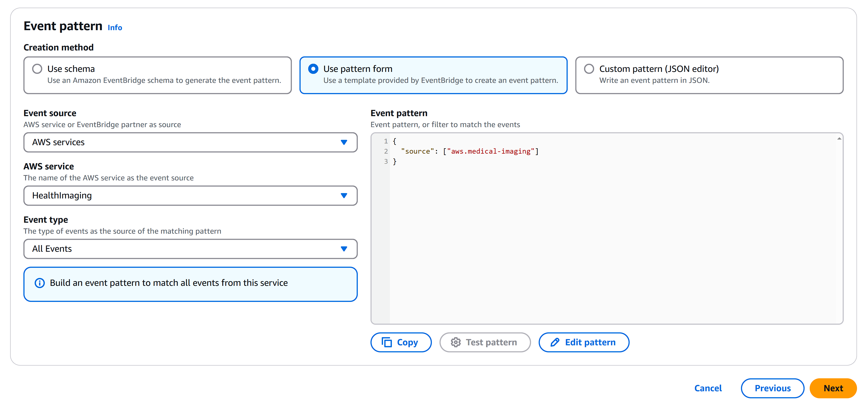The height and width of the screenshot is (411, 868).
Task: Click the pencil icon for Edit pattern
Action: (555, 342)
